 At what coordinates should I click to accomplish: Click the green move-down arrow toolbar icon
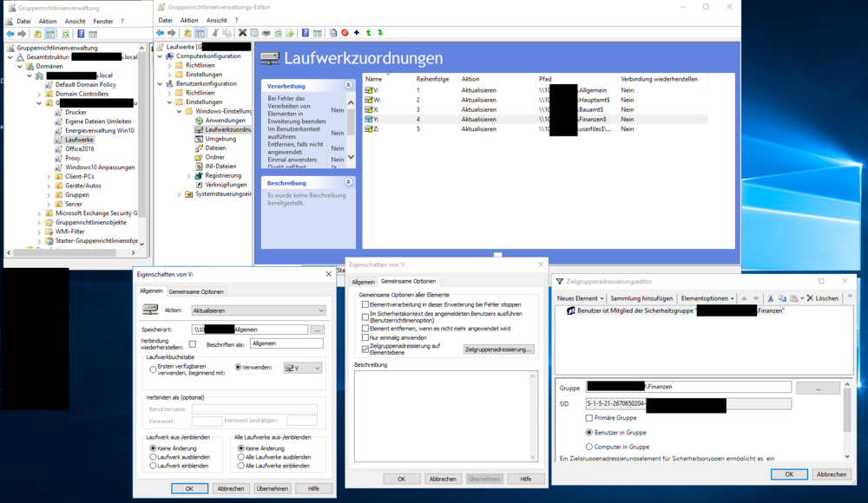pos(380,33)
